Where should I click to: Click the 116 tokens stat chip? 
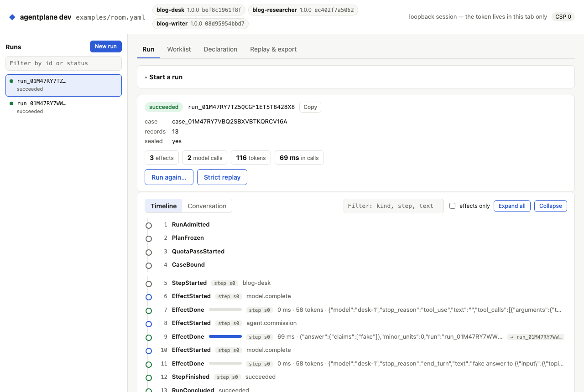click(x=251, y=158)
